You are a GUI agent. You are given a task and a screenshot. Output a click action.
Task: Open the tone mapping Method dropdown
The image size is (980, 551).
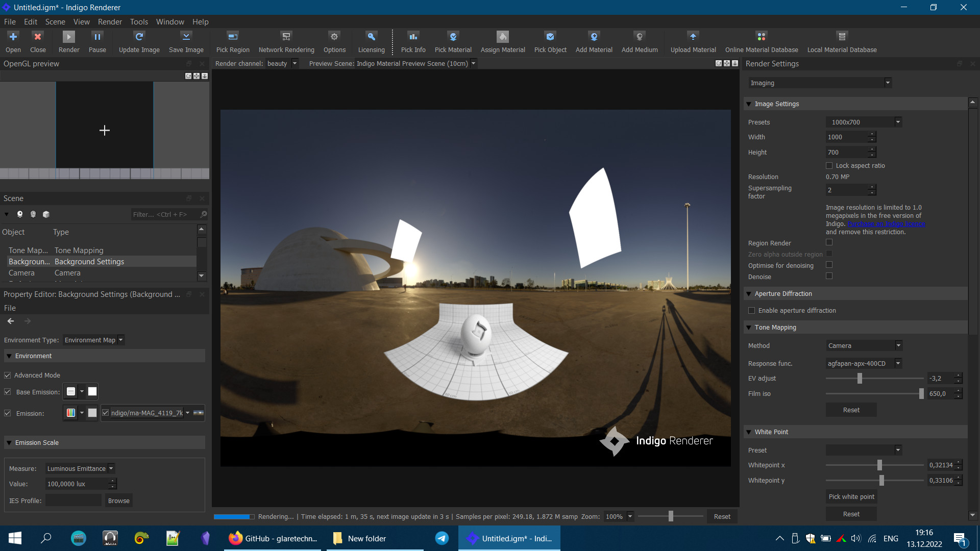tap(864, 346)
